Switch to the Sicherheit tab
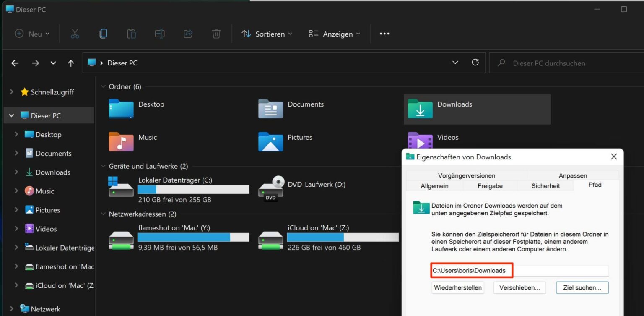Viewport: 644px width, 316px height. pyautogui.click(x=545, y=185)
